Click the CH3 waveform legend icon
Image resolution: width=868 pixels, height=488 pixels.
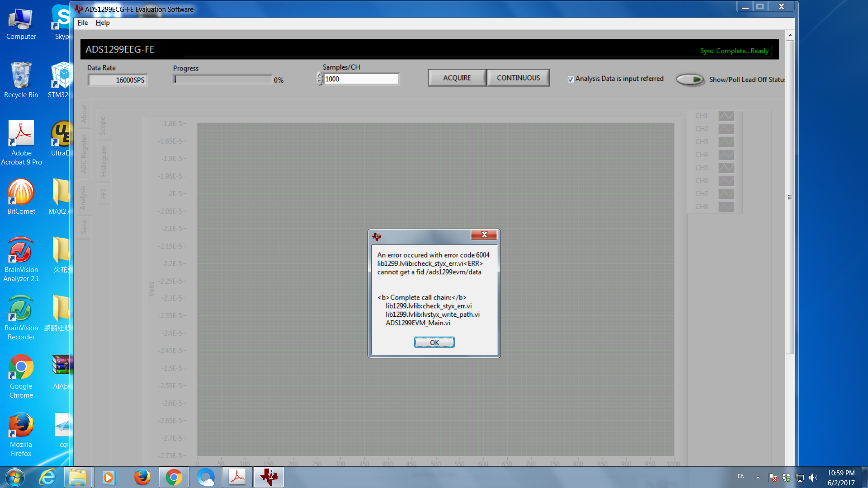726,142
